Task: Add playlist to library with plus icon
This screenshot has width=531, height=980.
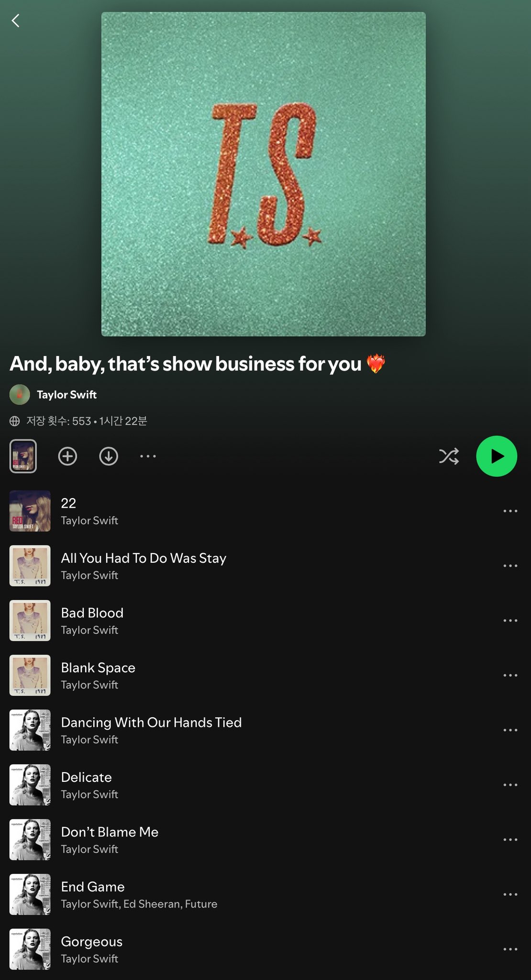Action: point(67,456)
